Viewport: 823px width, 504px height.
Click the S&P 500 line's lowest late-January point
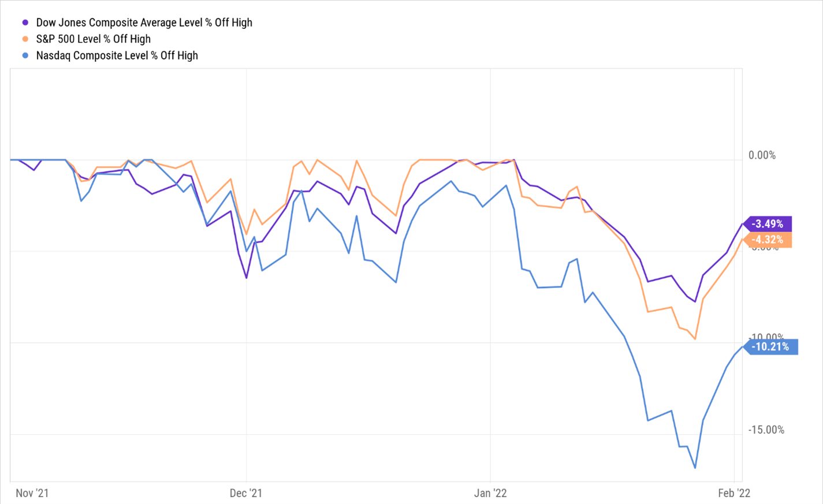(695, 339)
